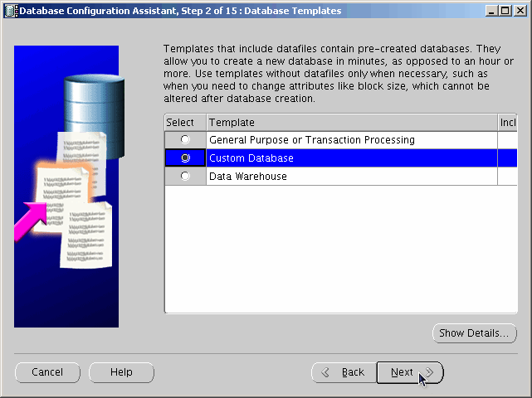
Task: Close the Database Configuration Assistant window
Action: [520, 10]
